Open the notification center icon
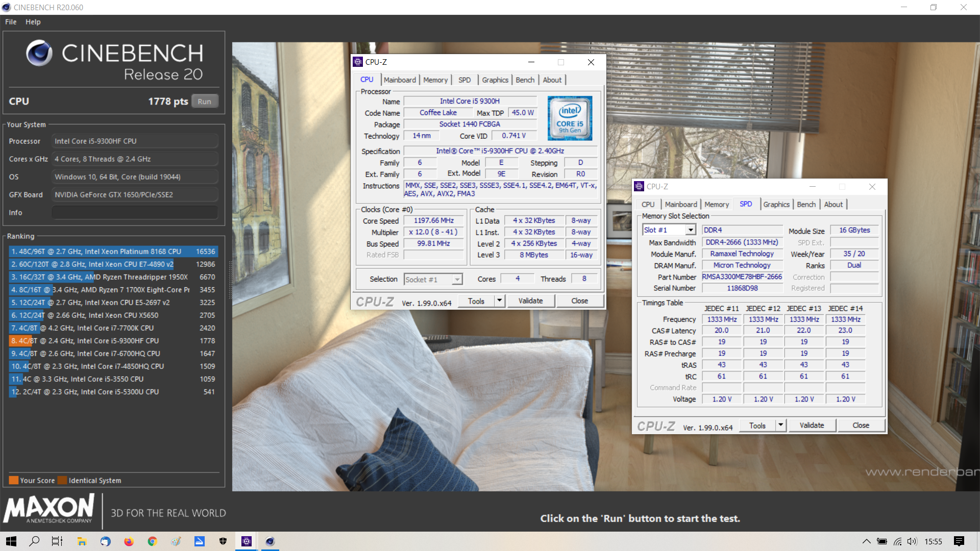 tap(959, 541)
